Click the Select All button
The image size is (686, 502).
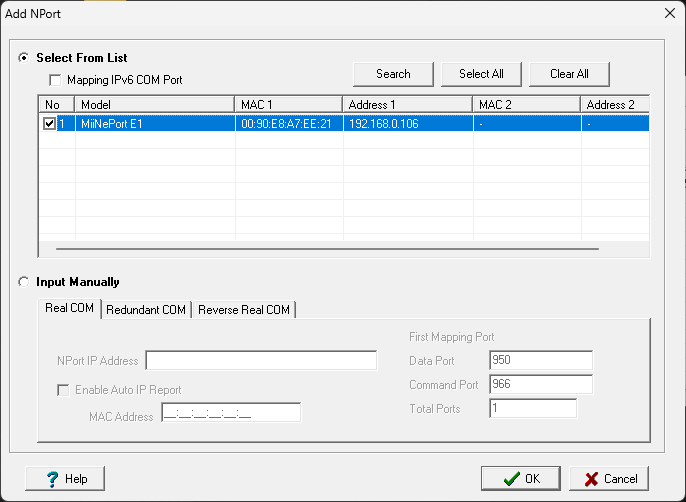coord(481,74)
